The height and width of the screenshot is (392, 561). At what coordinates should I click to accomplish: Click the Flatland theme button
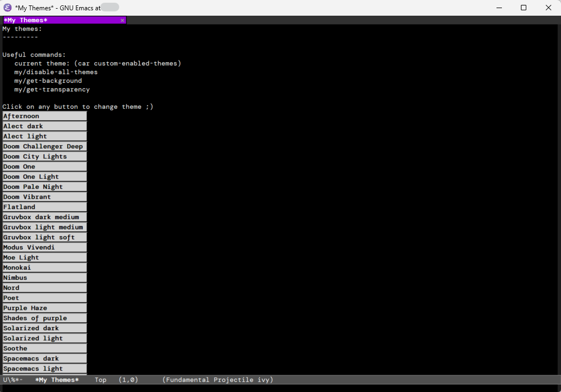[44, 207]
